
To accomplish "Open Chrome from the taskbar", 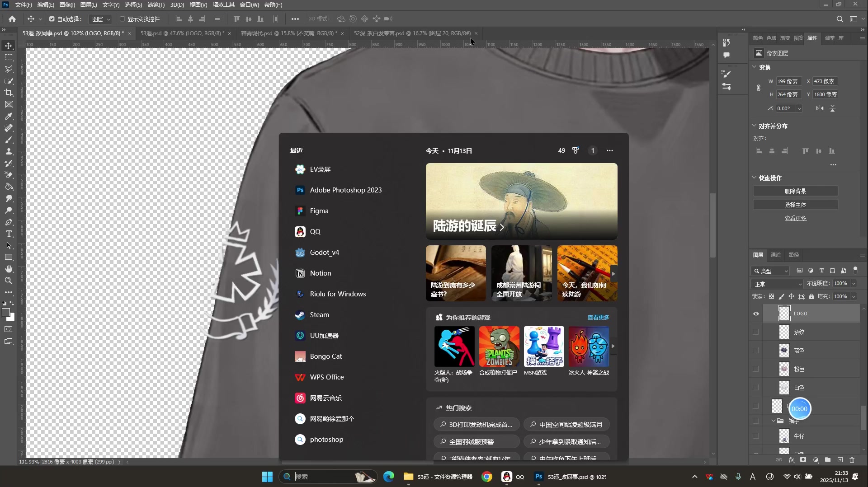I will 486,477.
